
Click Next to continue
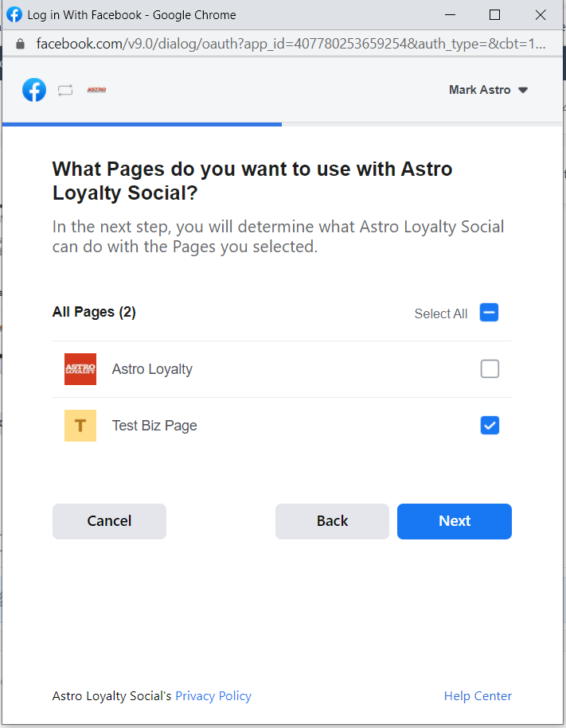pyautogui.click(x=455, y=521)
